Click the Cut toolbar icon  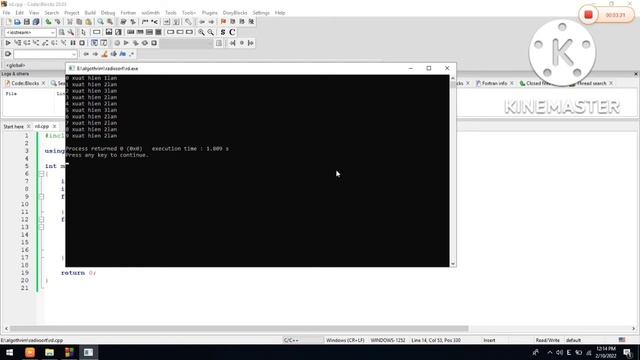70,22
